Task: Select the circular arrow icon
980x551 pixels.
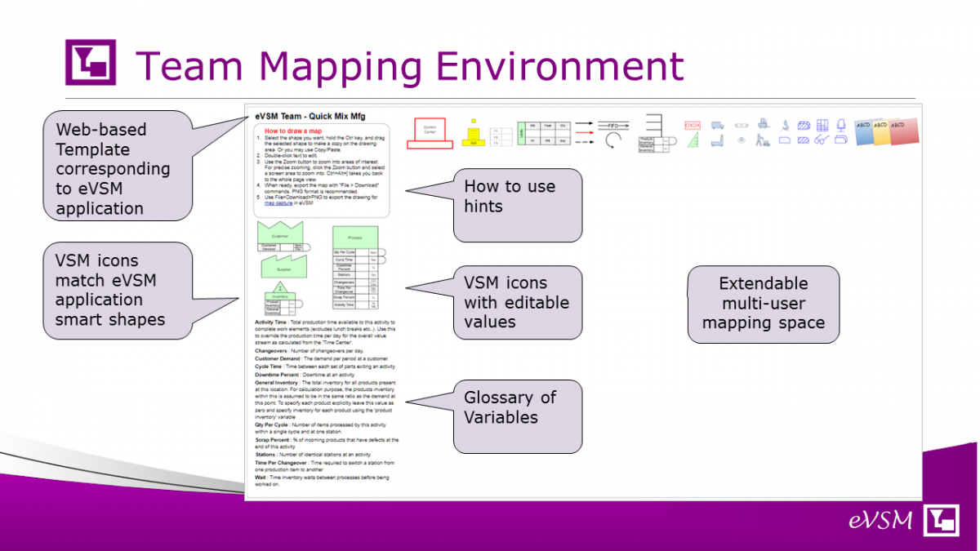Action: pos(614,140)
